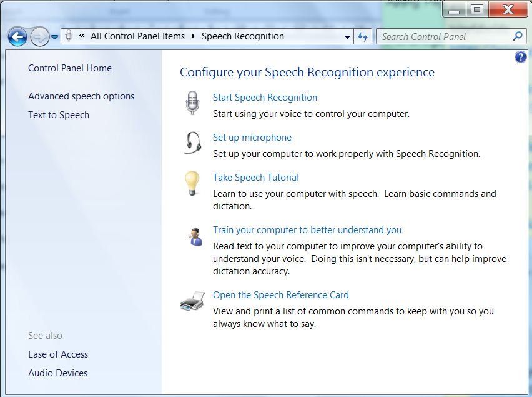This screenshot has width=532, height=397.
Task: Click the microphone icon in the address bar
Action: 69,36
